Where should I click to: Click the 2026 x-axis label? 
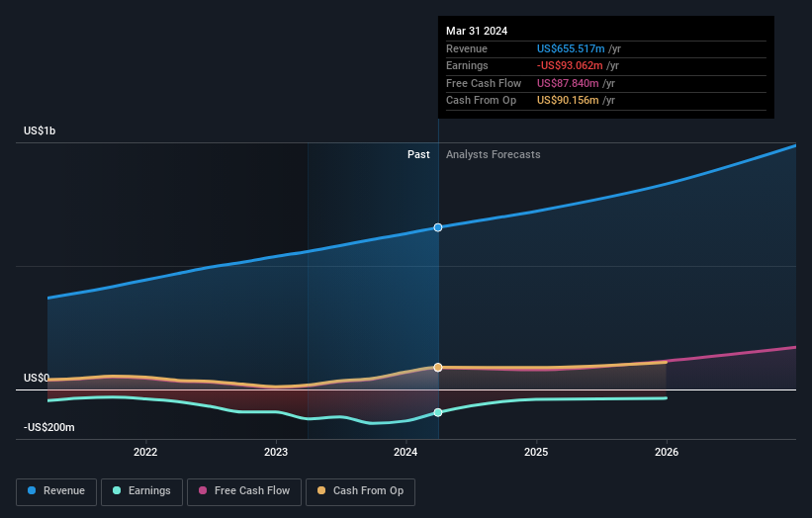click(x=667, y=453)
